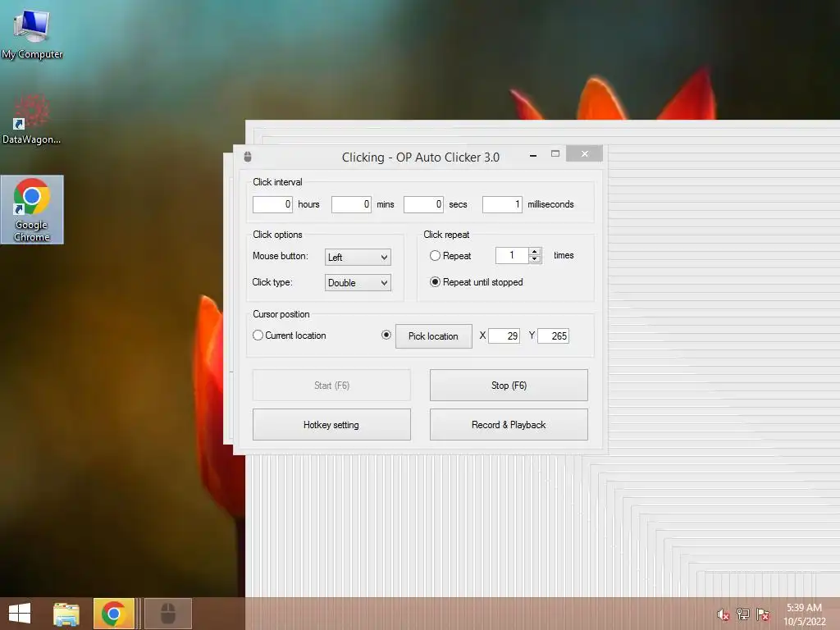Click the OP Auto Clicker taskbar icon
The height and width of the screenshot is (630, 840).
(x=168, y=614)
